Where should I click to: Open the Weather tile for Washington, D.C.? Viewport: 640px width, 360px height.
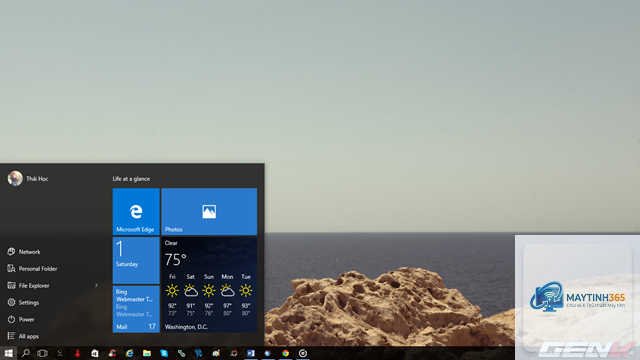click(209, 285)
